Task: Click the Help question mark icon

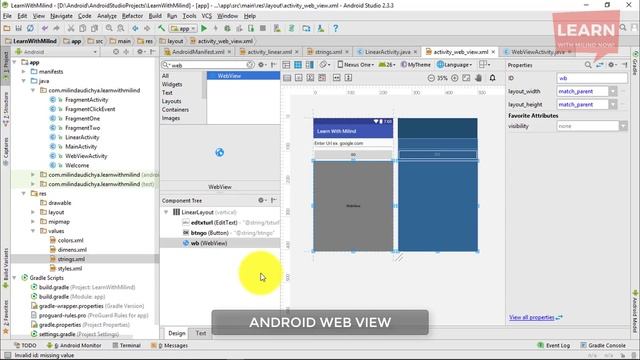Action: (x=336, y=29)
